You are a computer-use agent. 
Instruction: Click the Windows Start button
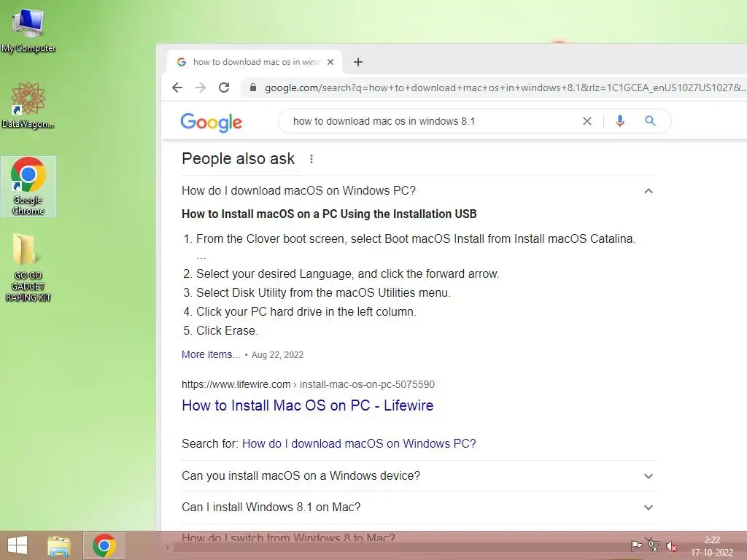tap(18, 545)
